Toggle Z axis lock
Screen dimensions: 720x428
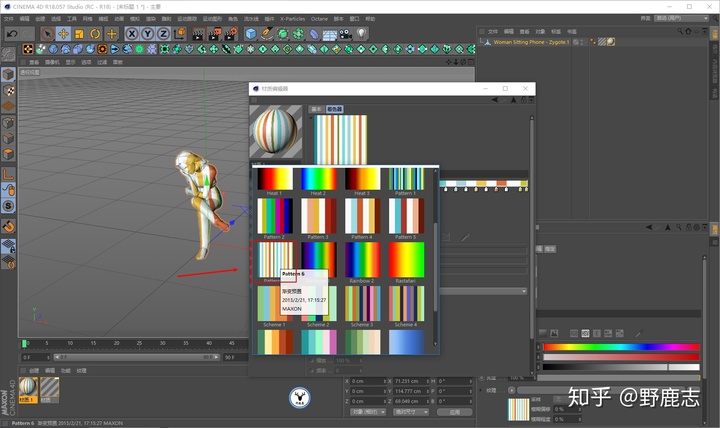tap(163, 34)
